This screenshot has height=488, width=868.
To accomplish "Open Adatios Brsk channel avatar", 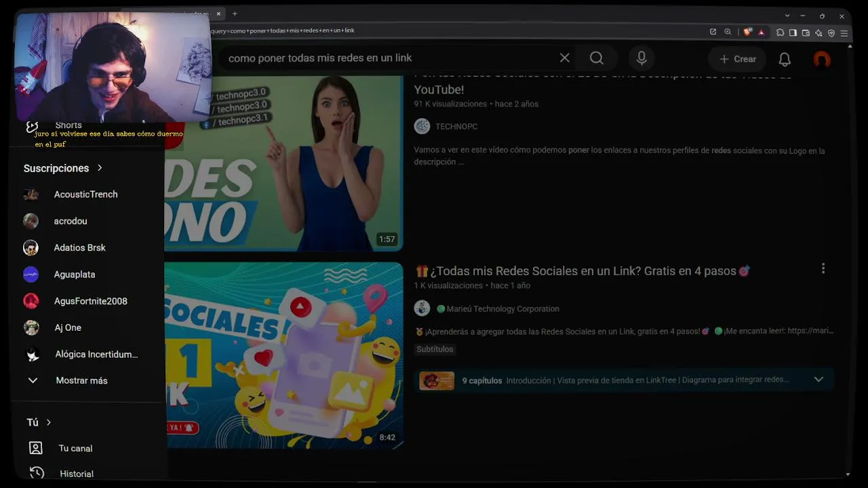I will pyautogui.click(x=31, y=247).
